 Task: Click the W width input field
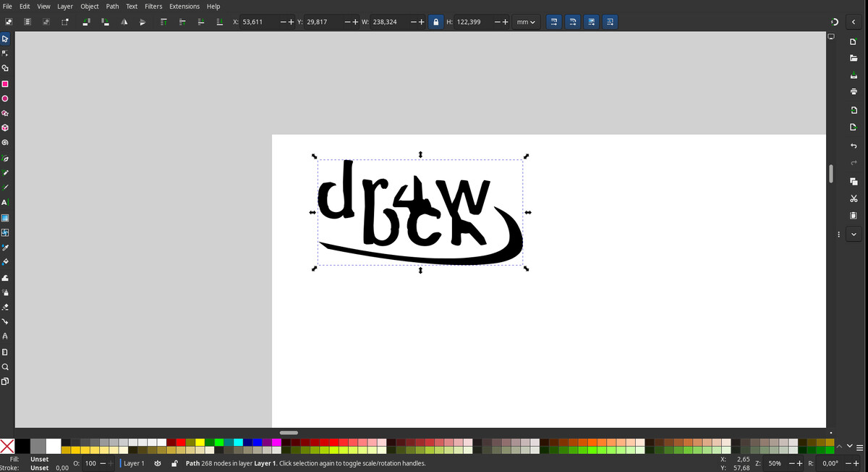[x=389, y=22]
